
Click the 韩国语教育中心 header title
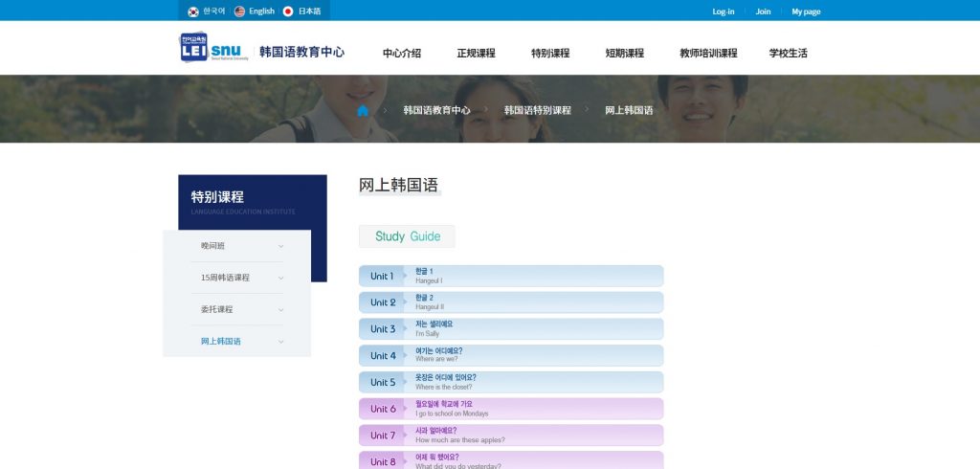pos(301,52)
